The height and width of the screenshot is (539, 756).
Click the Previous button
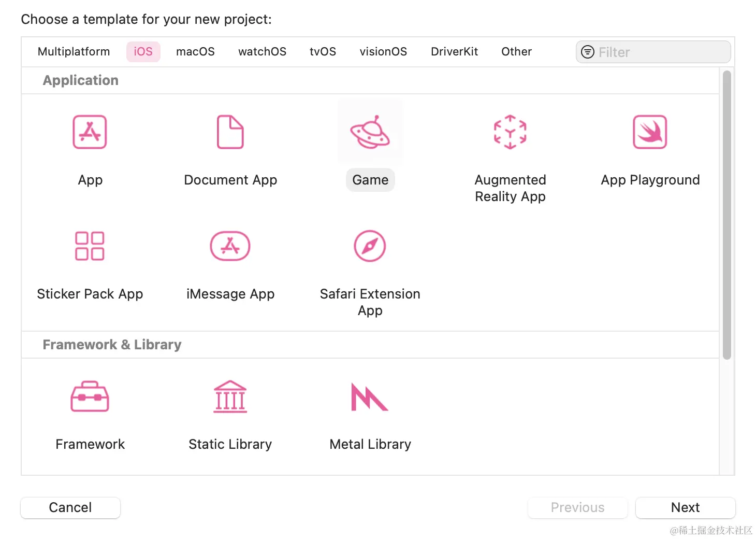577,507
